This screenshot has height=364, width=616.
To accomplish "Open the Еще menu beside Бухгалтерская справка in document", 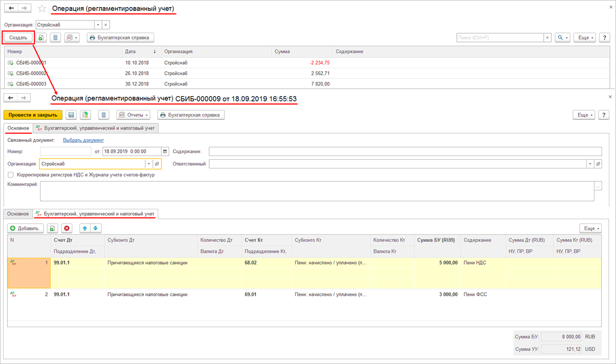I will coord(584,115).
